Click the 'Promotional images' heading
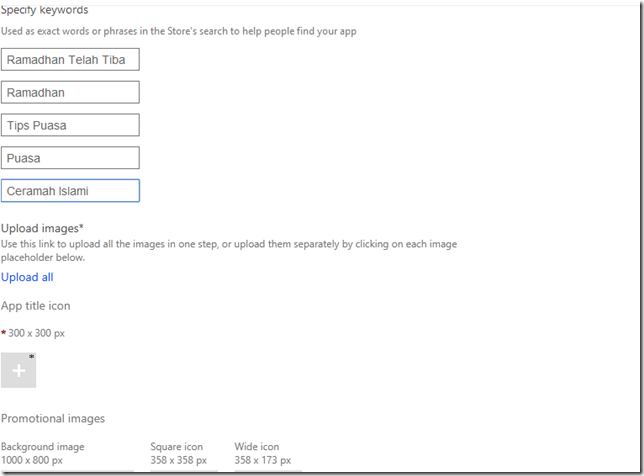Screen dimensions: 644x476 (53, 419)
